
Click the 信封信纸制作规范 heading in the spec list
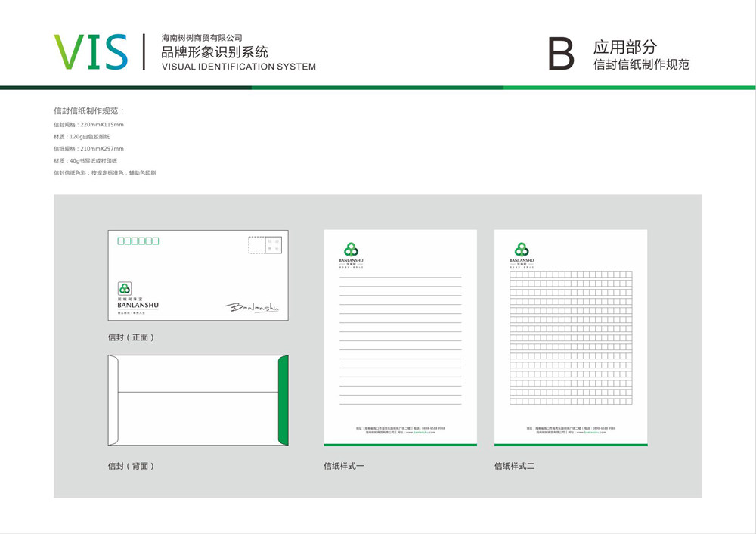click(88, 111)
